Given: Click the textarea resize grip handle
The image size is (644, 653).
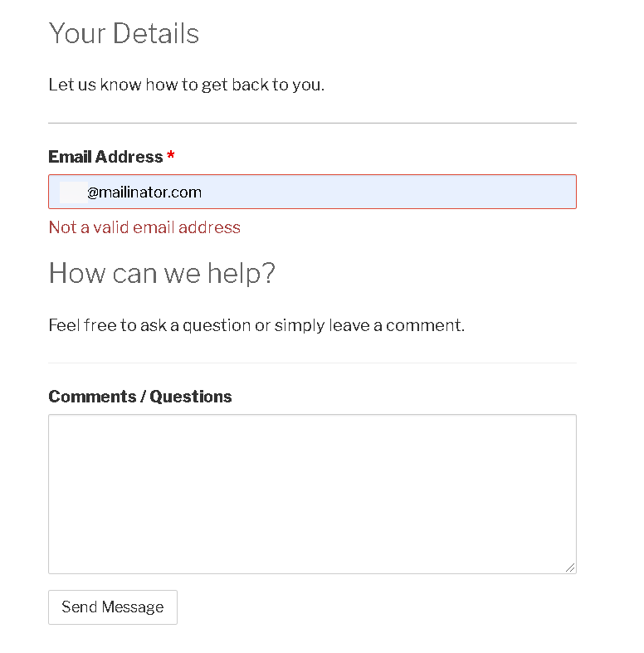Looking at the screenshot, I should click(x=570, y=568).
